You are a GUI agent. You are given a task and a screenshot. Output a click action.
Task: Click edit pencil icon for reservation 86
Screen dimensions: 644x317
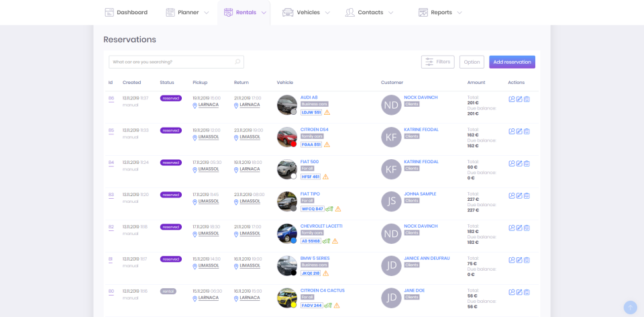(519, 99)
